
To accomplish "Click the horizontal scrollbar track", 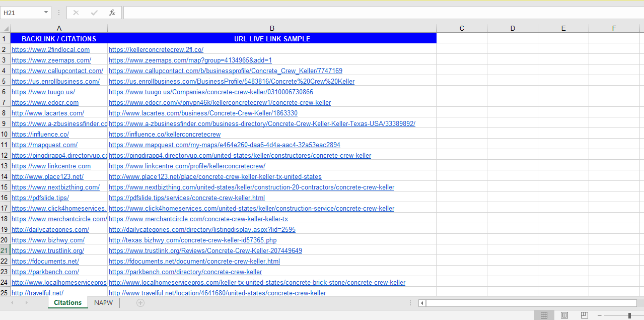I will [x=531, y=303].
